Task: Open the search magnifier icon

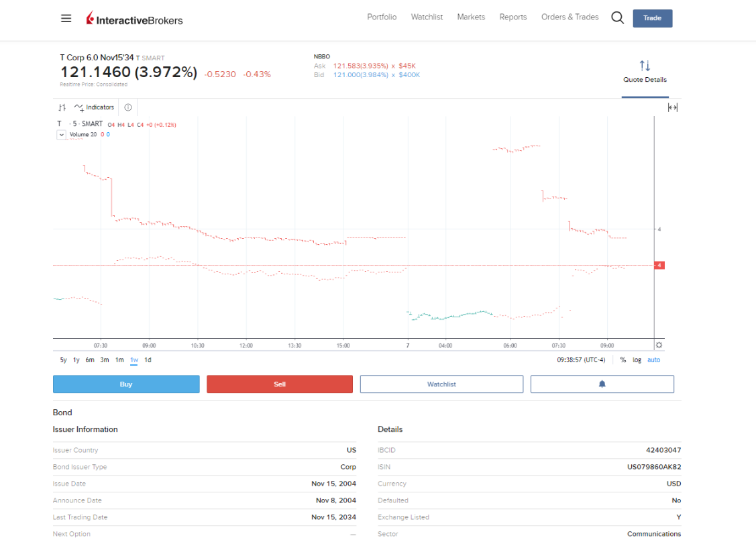Action: coord(617,18)
